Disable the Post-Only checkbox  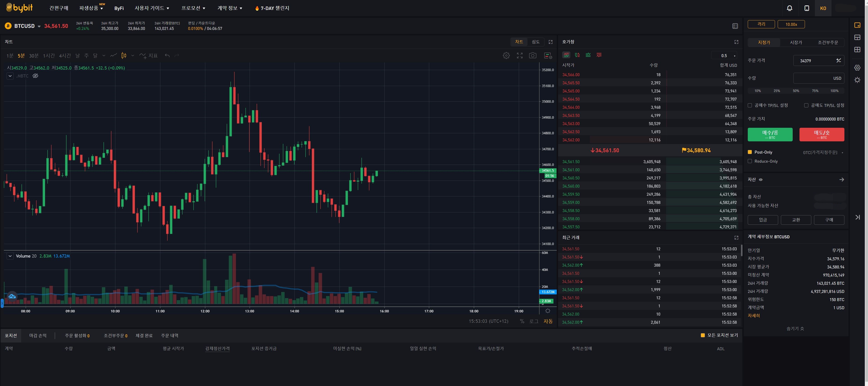point(750,152)
